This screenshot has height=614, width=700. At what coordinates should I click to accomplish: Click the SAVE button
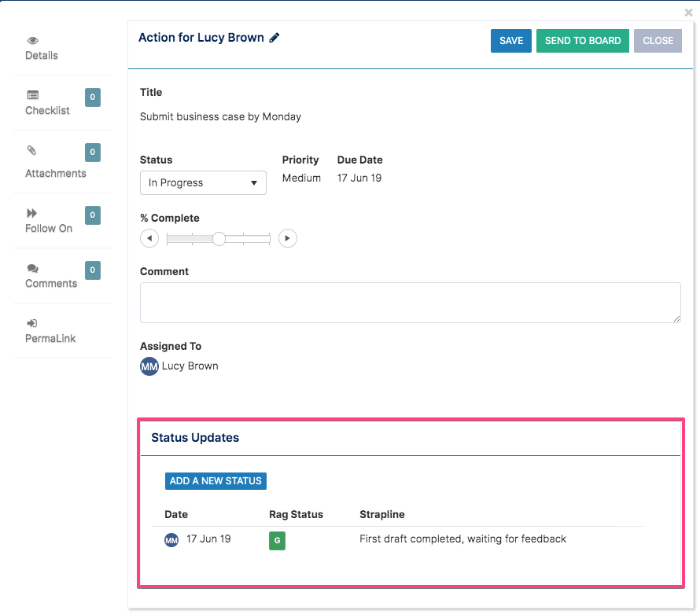511,41
